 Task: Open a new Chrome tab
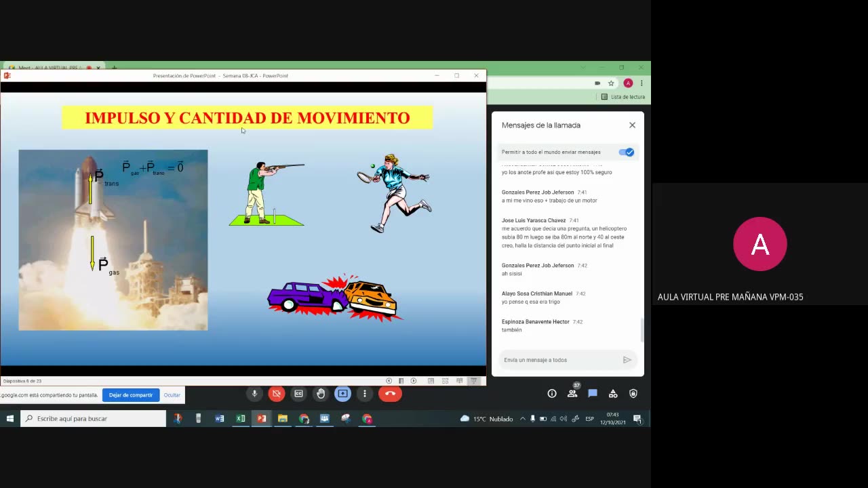pos(115,68)
